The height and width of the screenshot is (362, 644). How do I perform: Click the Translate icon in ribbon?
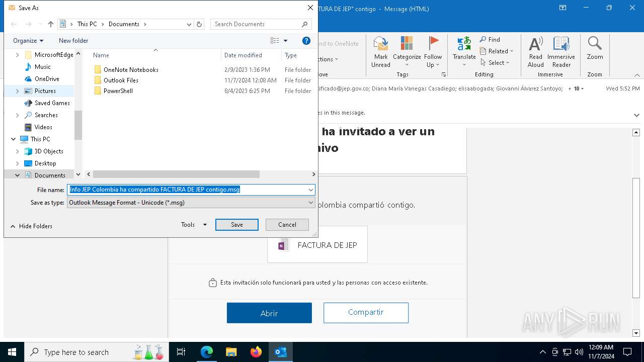click(x=464, y=44)
